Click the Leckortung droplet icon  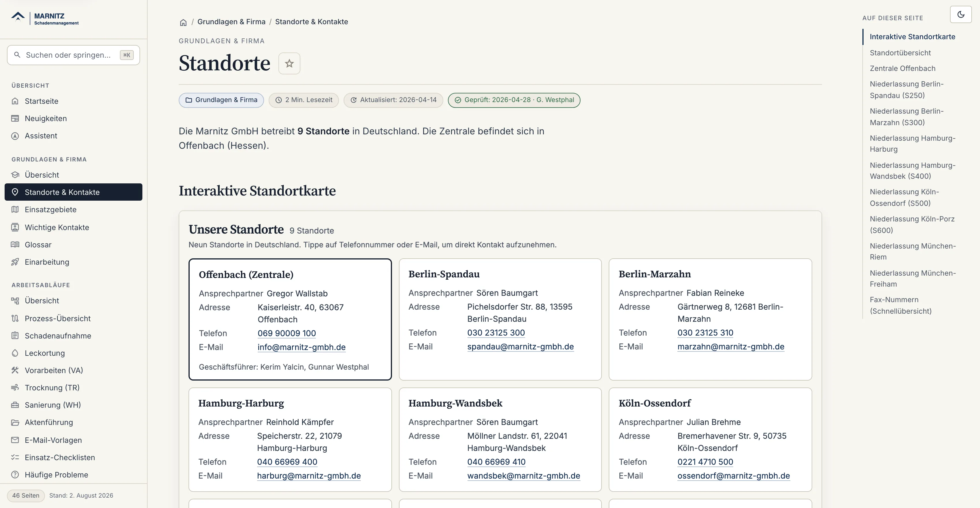point(15,353)
